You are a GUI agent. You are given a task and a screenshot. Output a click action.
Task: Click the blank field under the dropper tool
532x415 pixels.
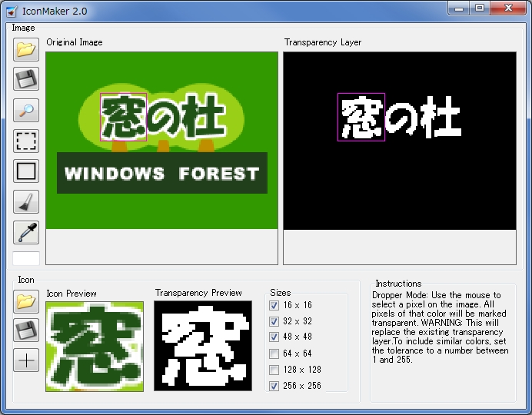(26, 258)
